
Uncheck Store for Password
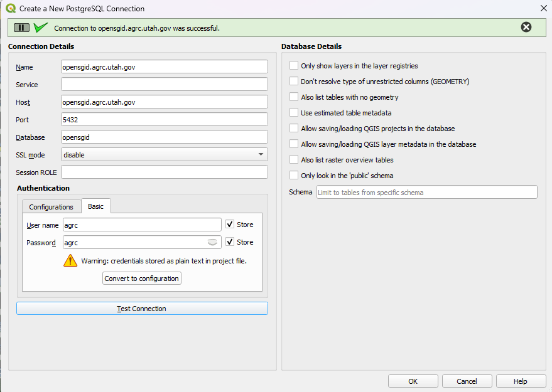pyautogui.click(x=230, y=242)
